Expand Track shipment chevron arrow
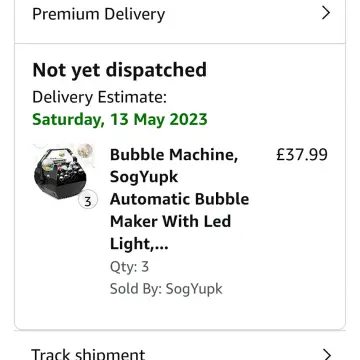 pyautogui.click(x=327, y=355)
